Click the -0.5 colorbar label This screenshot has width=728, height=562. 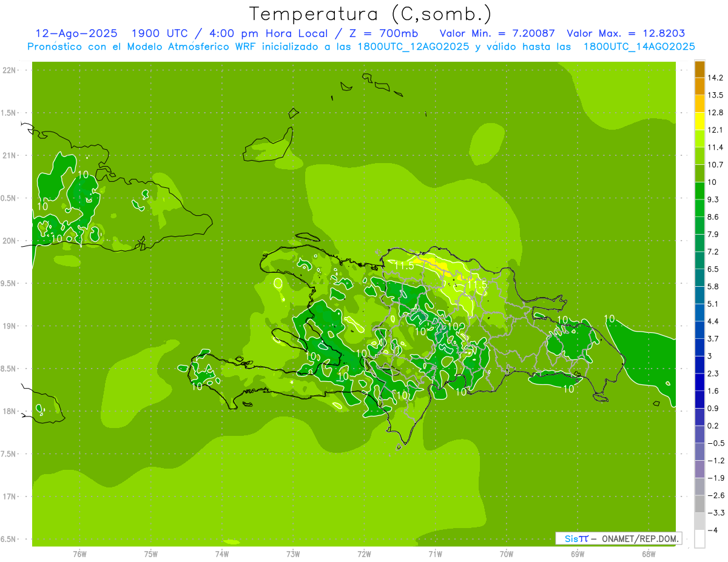pyautogui.click(x=715, y=443)
